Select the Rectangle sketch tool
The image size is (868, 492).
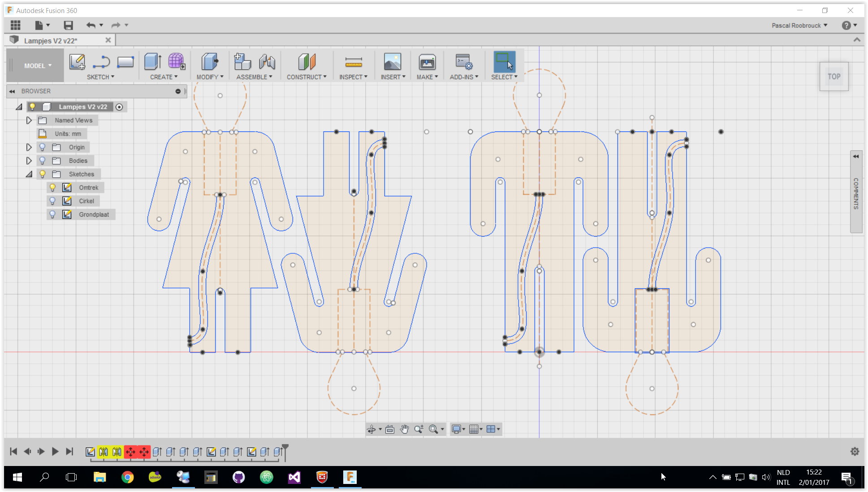pos(125,62)
